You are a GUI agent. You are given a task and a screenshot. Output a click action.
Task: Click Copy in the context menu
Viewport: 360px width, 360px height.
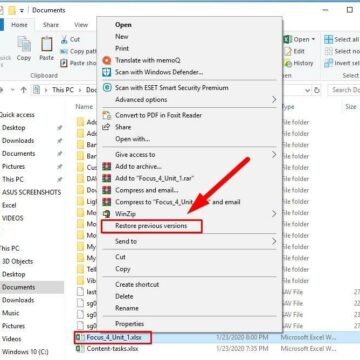(x=122, y=269)
